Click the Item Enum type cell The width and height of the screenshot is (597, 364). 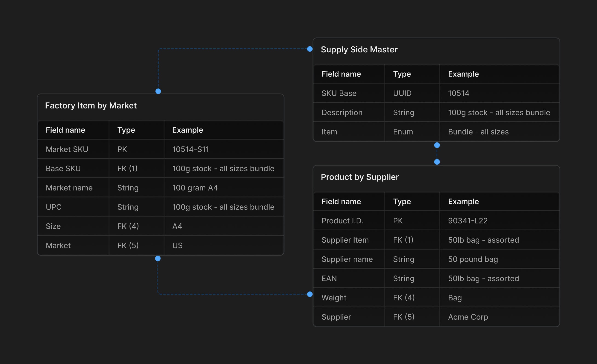tap(403, 132)
